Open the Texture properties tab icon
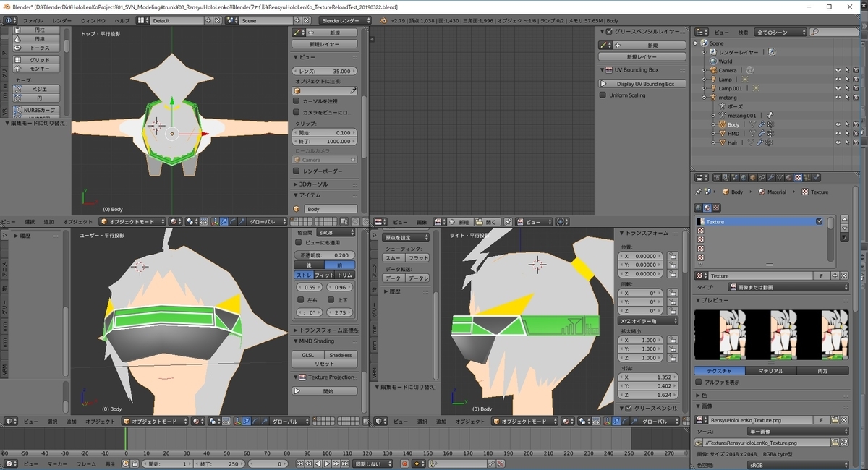This screenshot has width=868, height=470. 798,177
